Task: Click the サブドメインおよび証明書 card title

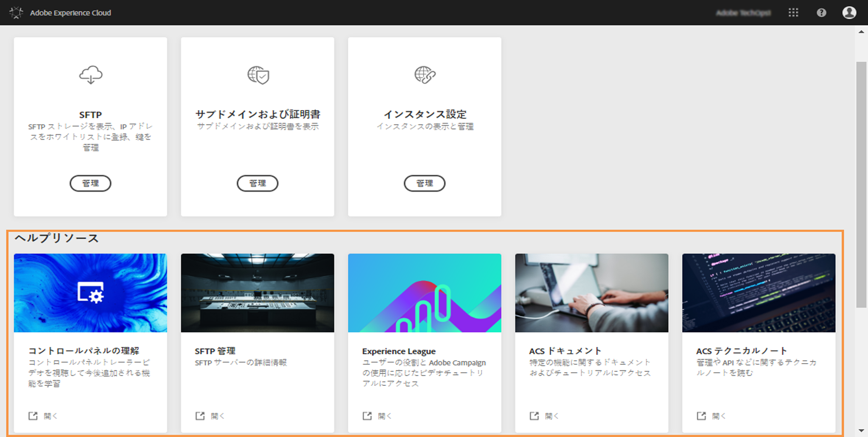Action: [x=258, y=114]
